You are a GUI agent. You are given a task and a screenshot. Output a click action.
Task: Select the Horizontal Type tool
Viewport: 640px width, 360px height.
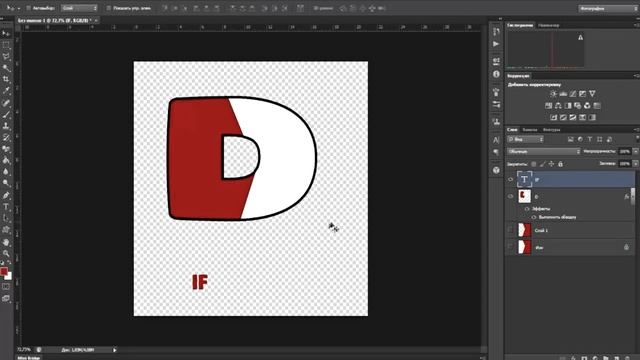(x=6, y=207)
